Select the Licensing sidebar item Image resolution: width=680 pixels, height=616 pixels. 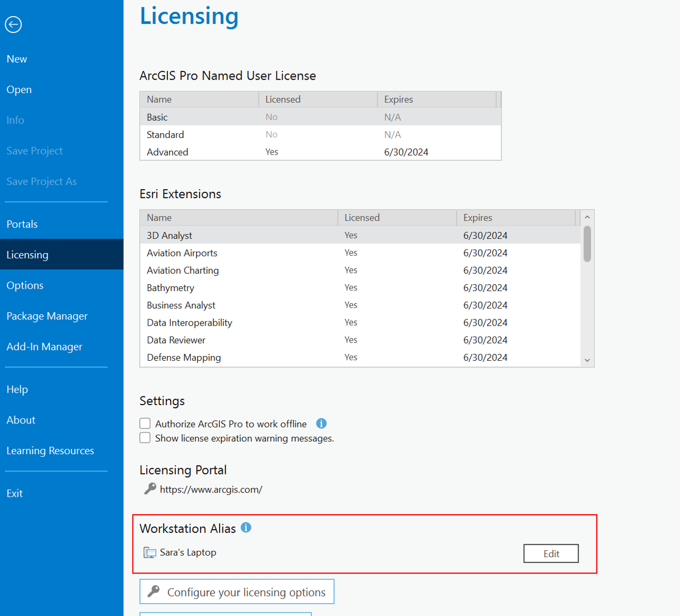click(61, 255)
